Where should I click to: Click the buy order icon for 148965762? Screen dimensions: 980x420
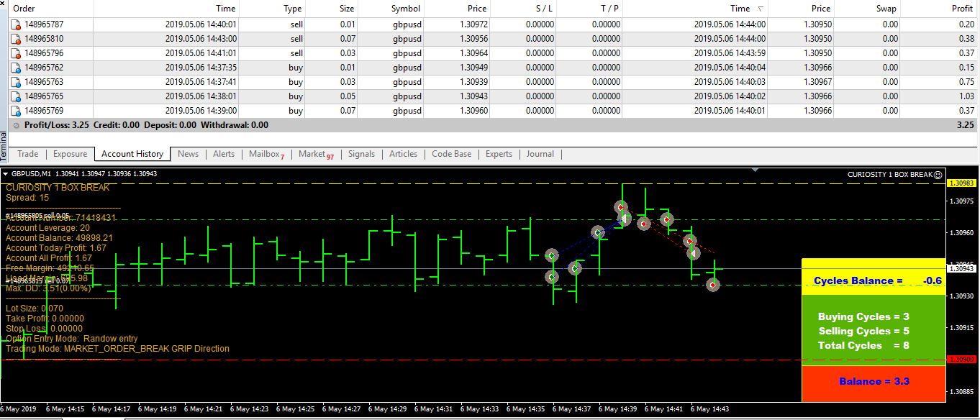point(16,68)
